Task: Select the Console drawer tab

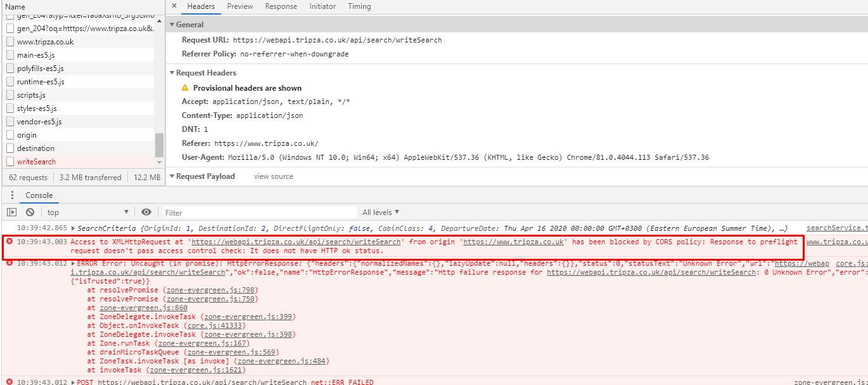Action: click(x=39, y=195)
